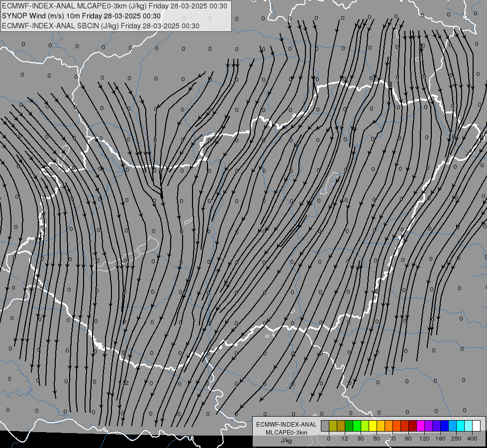The height and width of the screenshot is (448, 487).
Task: Click the legend label '30'
Action: tap(361, 439)
